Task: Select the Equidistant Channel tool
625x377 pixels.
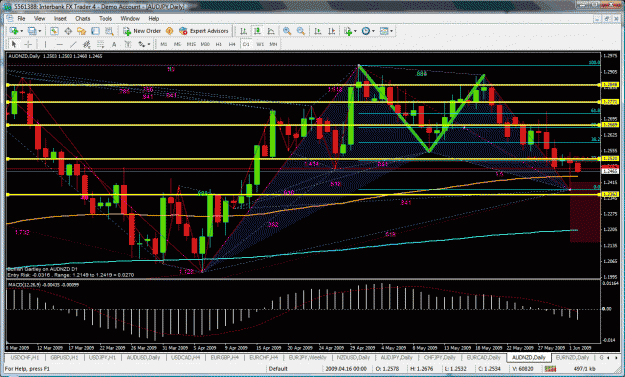Action: click(x=86, y=44)
